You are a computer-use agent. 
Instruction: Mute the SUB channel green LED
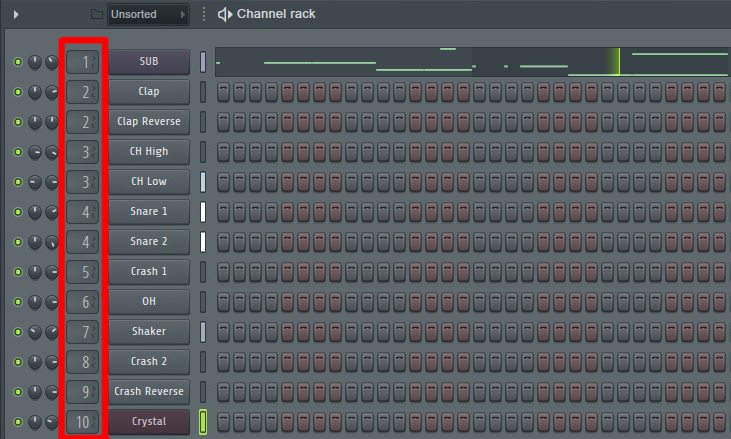click(18, 62)
